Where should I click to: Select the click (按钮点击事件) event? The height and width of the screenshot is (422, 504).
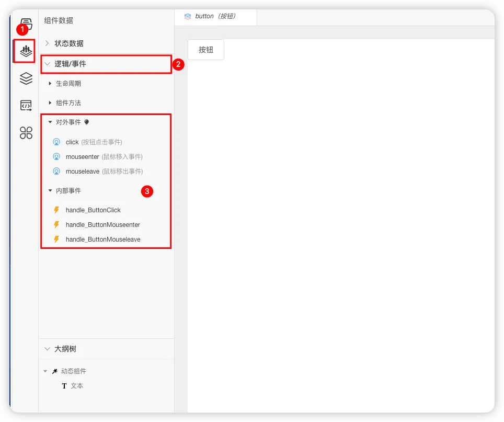[94, 142]
